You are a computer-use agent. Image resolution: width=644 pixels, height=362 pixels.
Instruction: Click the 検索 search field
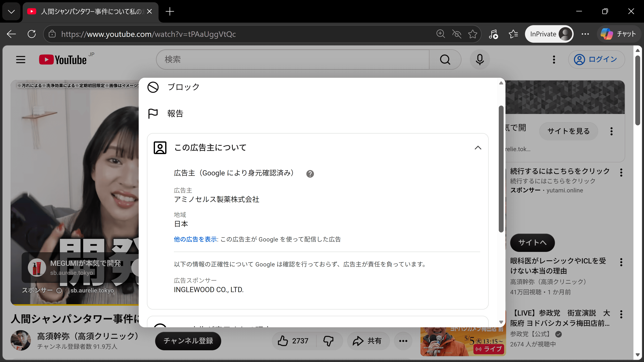[x=292, y=59]
